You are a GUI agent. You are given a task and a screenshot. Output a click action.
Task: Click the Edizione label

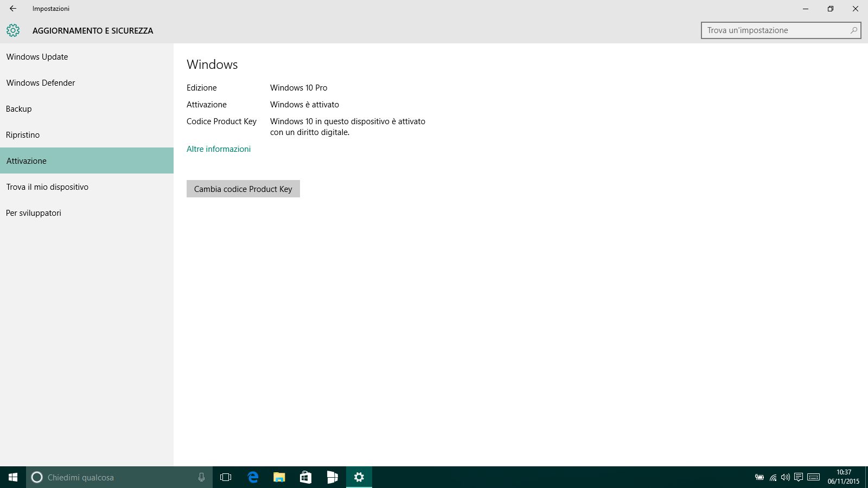[202, 88]
